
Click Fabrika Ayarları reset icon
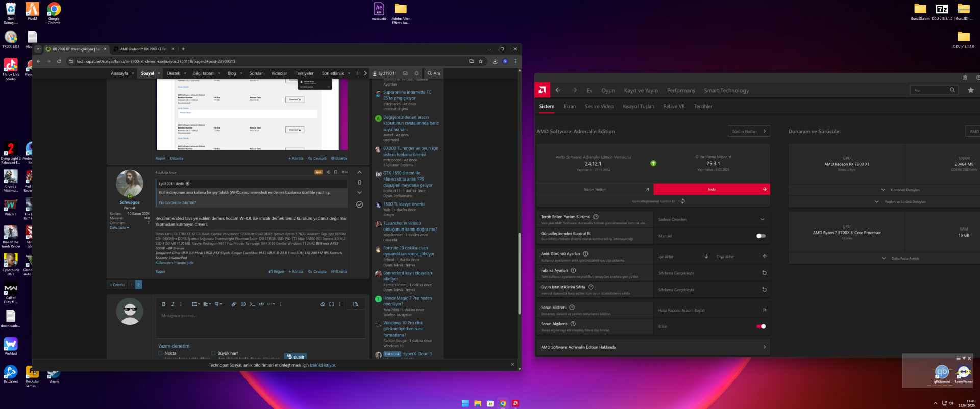pos(764,273)
